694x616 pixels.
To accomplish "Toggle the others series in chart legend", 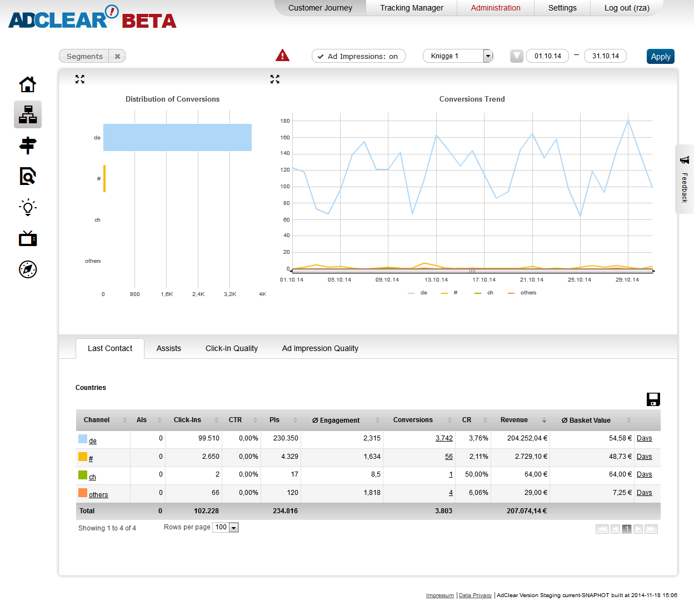I will pyautogui.click(x=522, y=293).
